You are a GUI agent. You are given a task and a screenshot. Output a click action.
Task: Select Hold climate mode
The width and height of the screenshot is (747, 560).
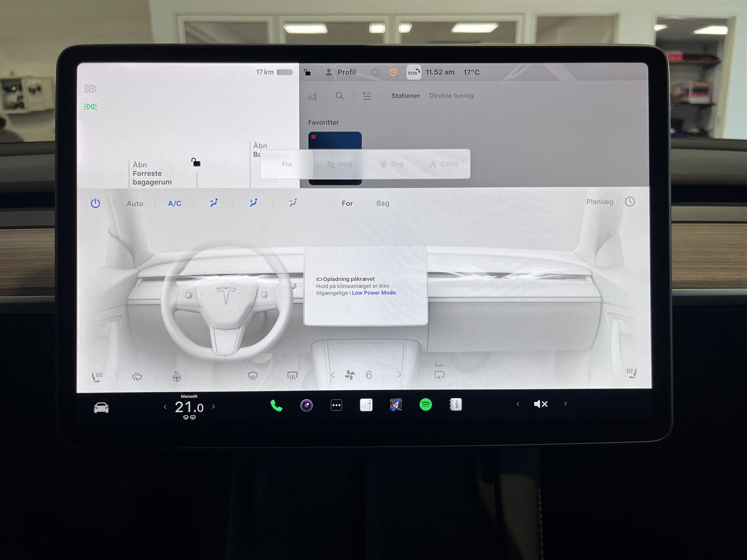click(x=339, y=164)
